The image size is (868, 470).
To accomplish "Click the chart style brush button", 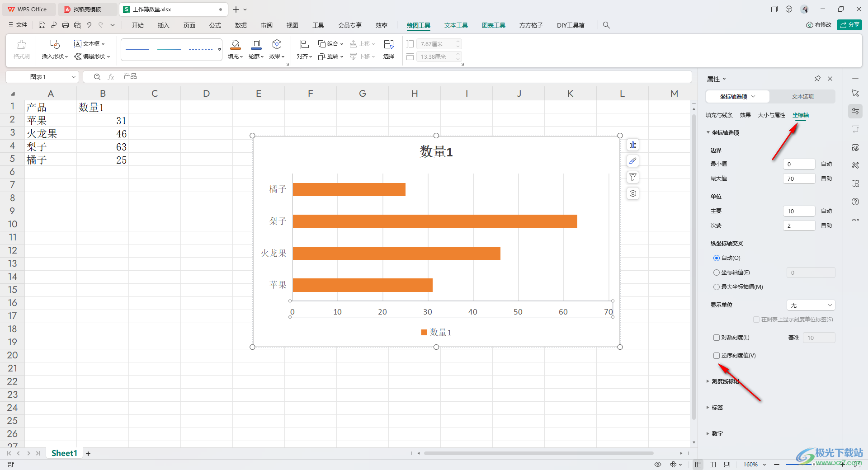I will pos(633,161).
